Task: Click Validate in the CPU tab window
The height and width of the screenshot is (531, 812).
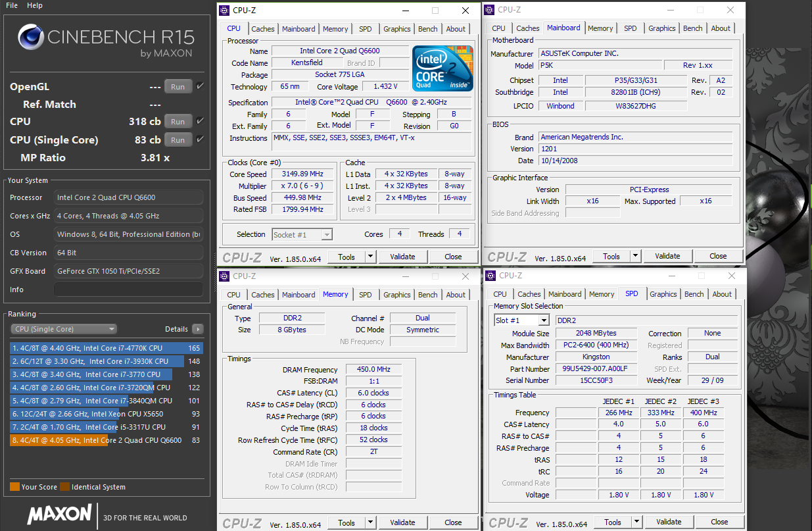Action: tap(402, 257)
